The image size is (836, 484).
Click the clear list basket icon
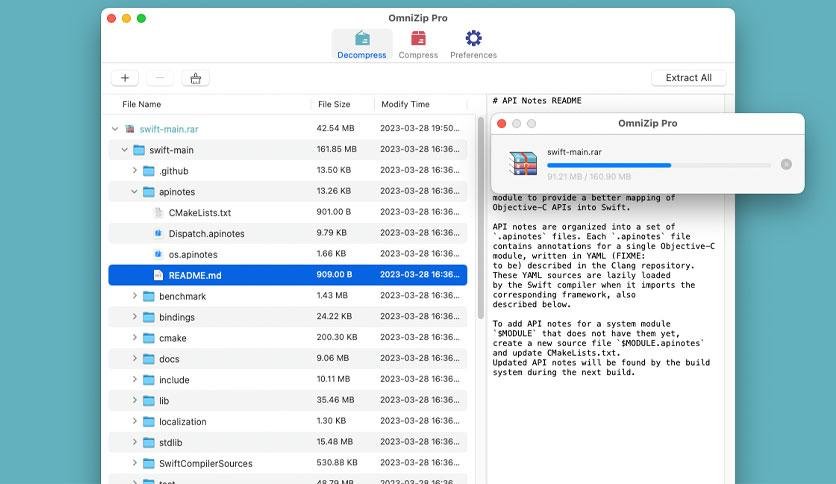[x=196, y=78]
